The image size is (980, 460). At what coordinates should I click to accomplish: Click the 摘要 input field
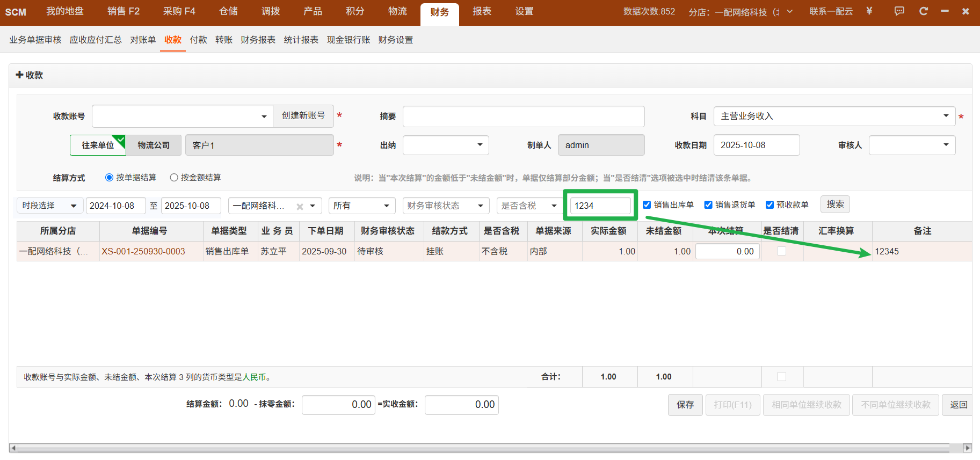[523, 116]
